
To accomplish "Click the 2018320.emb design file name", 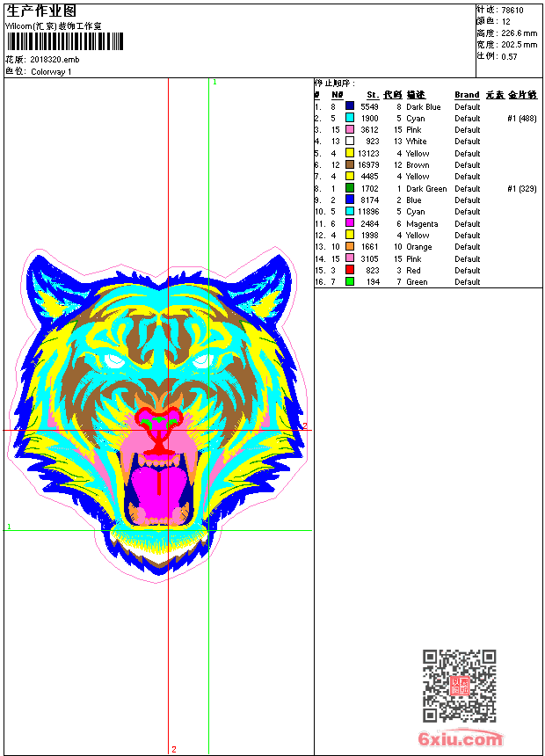I will [54, 60].
